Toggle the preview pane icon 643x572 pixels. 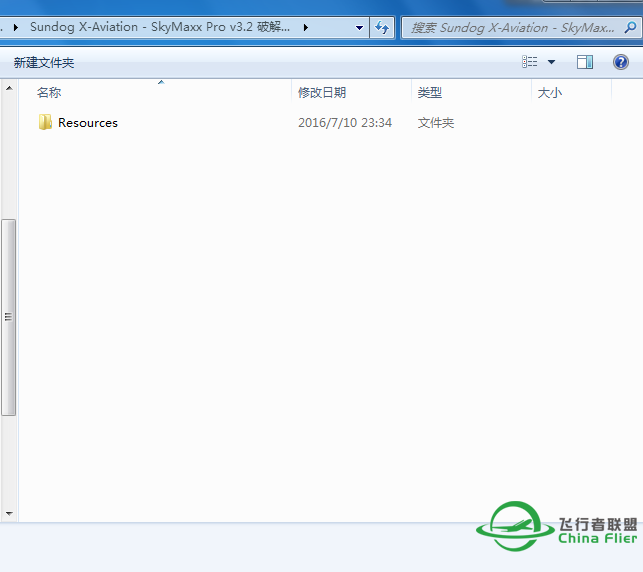pos(584,62)
